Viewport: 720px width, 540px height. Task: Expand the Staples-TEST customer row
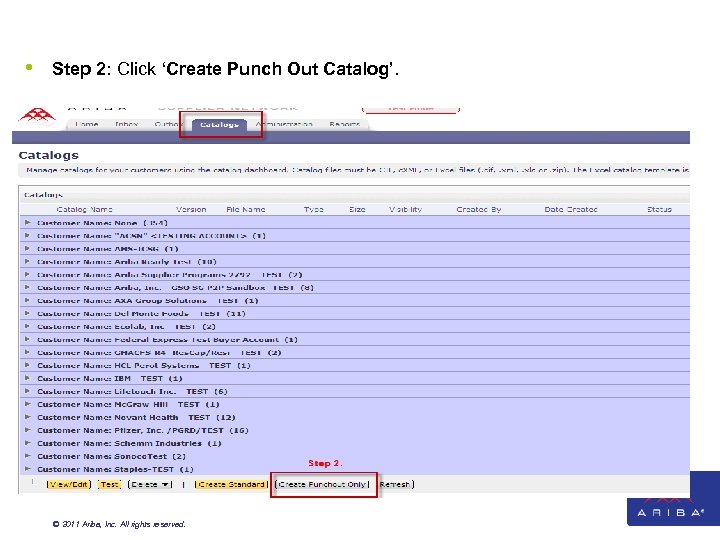[x=28, y=469]
